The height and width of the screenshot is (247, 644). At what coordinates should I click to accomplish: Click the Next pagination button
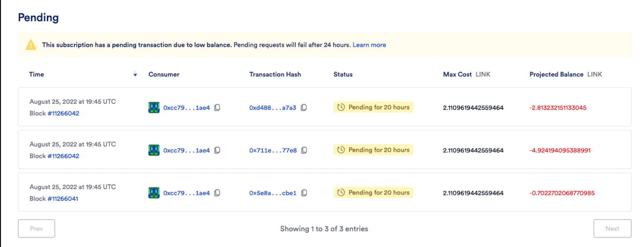612,228
